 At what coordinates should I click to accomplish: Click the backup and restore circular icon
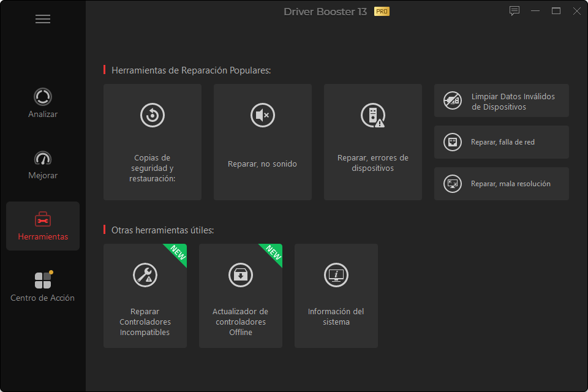click(153, 115)
